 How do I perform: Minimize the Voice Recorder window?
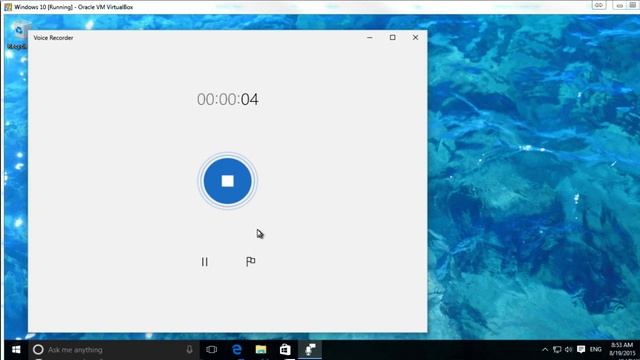pyautogui.click(x=370, y=38)
